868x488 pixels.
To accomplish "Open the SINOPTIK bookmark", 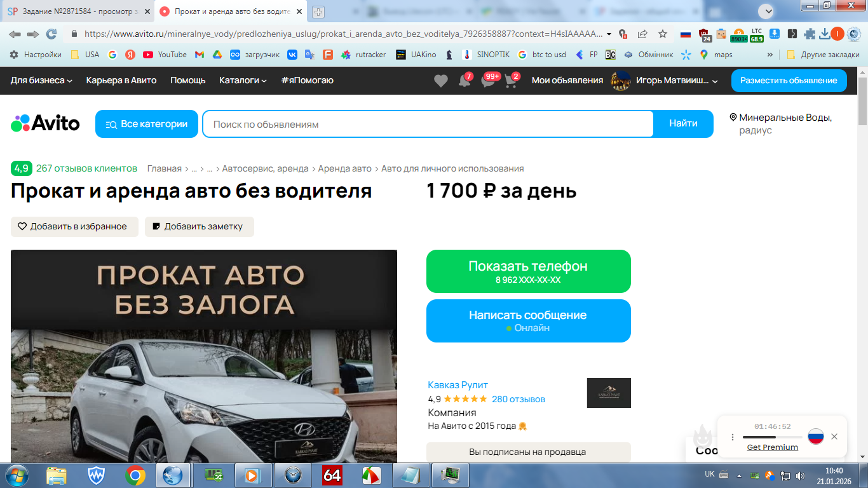I will click(x=486, y=55).
